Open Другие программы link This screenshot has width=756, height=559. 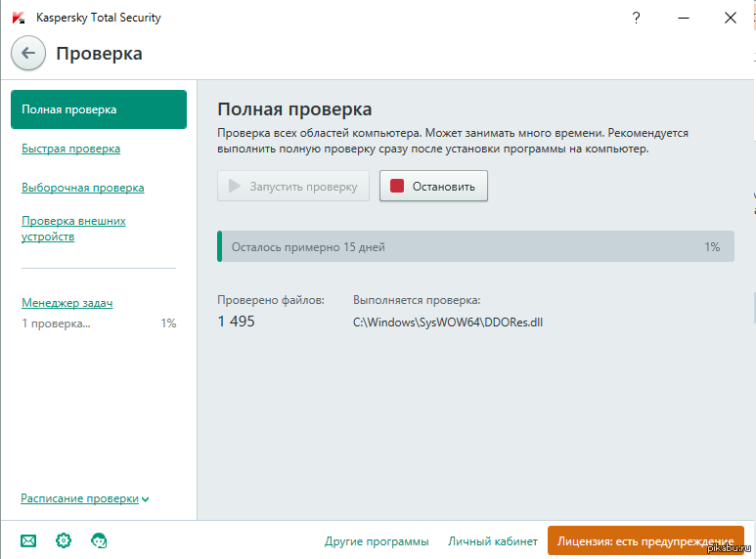pos(377,541)
